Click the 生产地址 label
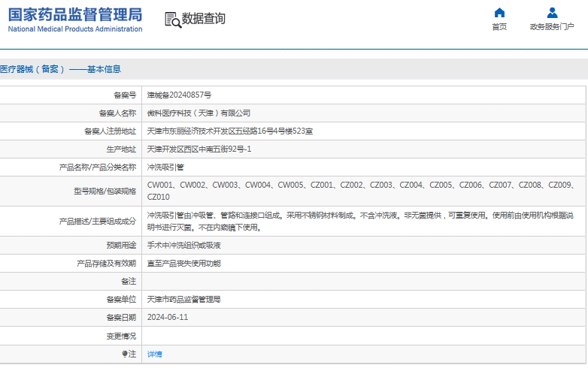Viewport: 588px width, 371px height. click(x=121, y=149)
